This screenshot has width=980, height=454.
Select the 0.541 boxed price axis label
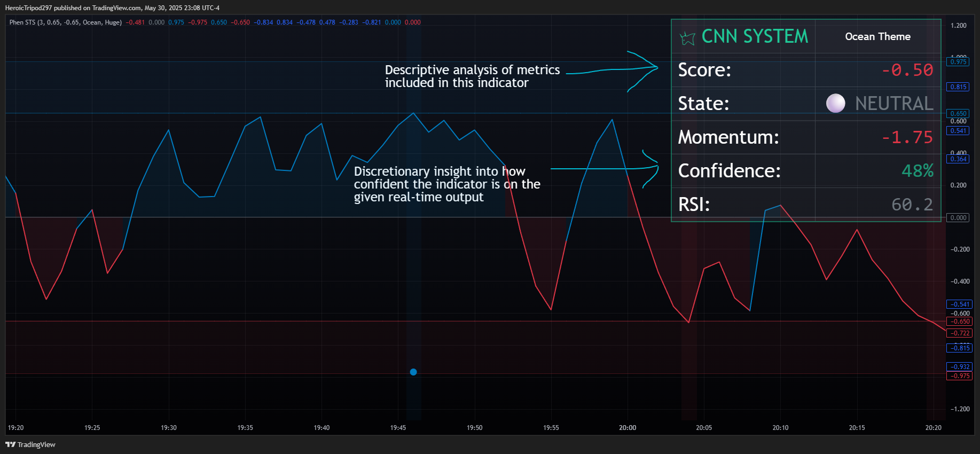(x=959, y=131)
